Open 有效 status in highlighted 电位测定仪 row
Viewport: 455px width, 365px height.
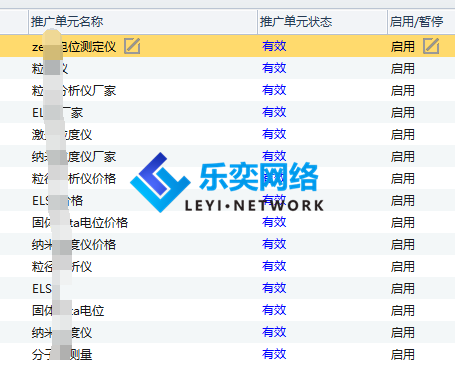click(274, 46)
